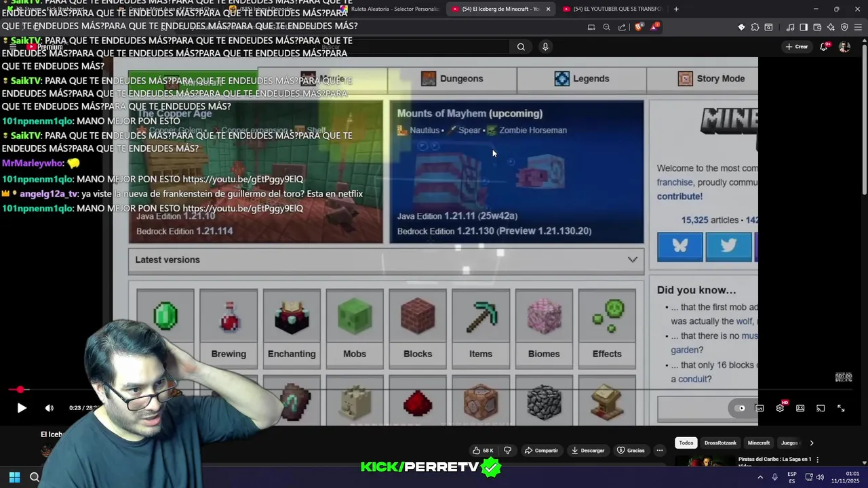This screenshot has height=488, width=868.
Task: Open the system volume tray icon
Action: click(820, 477)
